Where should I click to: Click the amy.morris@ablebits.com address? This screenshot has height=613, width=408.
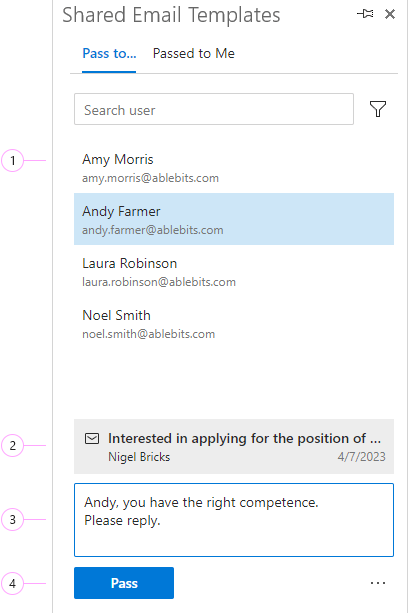(150, 178)
